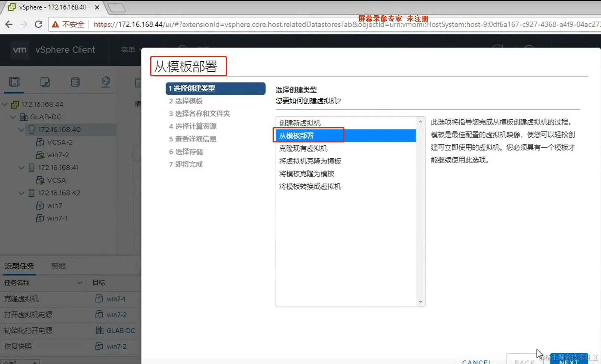
Task: Open the Storage inventory view icon
Action: [75, 82]
